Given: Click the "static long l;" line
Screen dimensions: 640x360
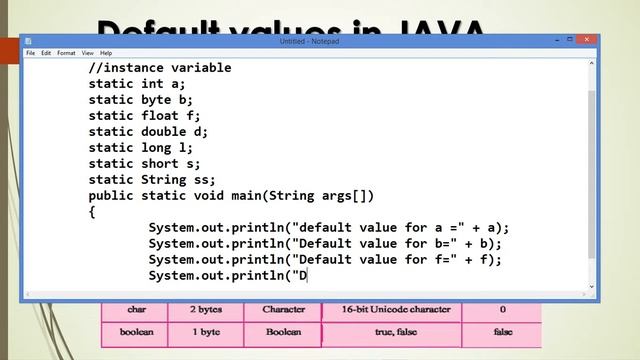Looking at the screenshot, I should pyautogui.click(x=140, y=147).
